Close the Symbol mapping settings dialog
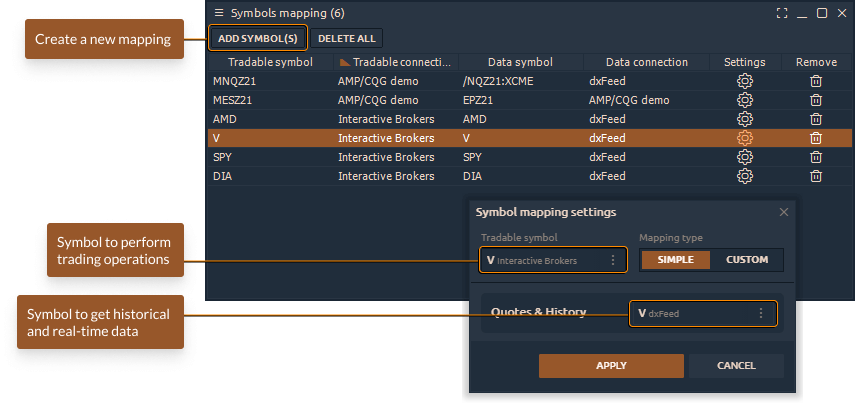 click(784, 212)
